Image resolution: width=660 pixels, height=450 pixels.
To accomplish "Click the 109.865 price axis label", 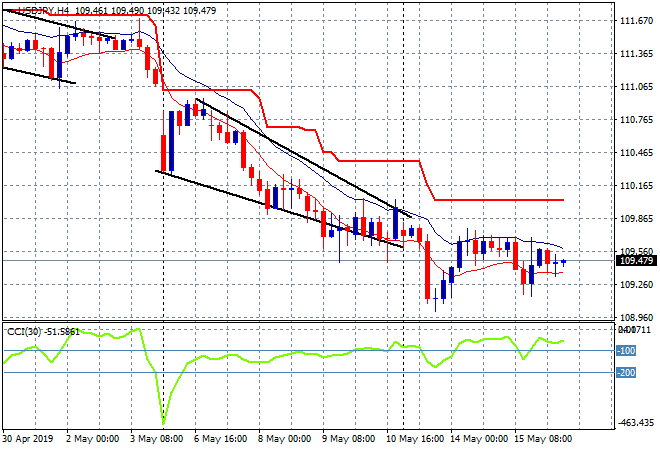I will 636,218.
